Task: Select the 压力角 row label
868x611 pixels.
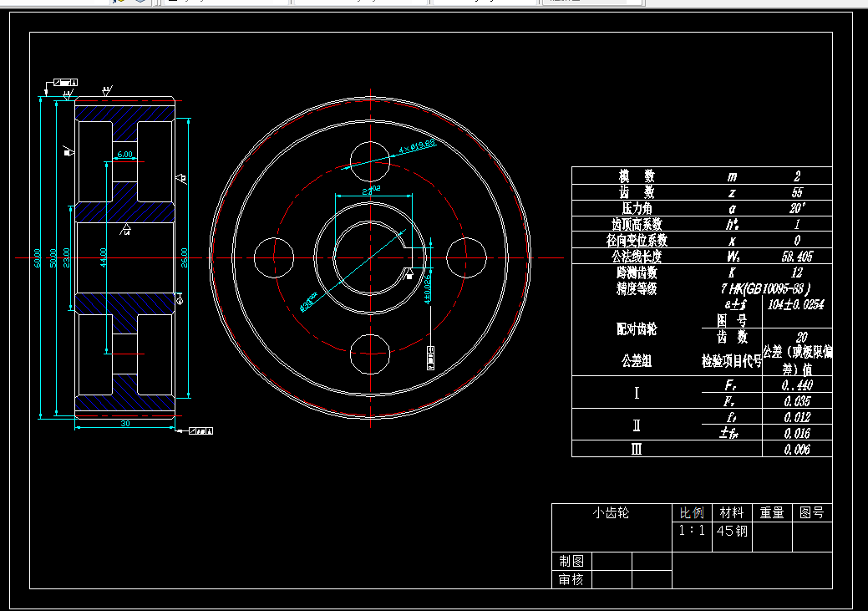Action: (637, 208)
